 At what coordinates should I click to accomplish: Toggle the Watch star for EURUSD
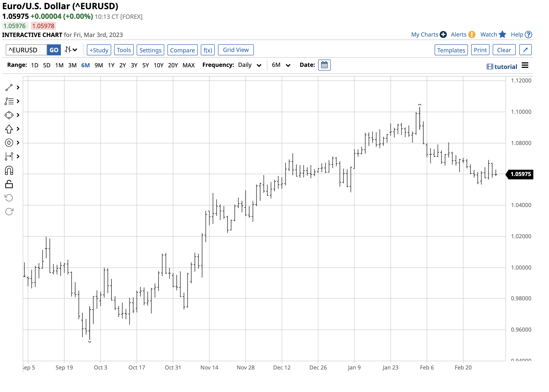point(502,34)
